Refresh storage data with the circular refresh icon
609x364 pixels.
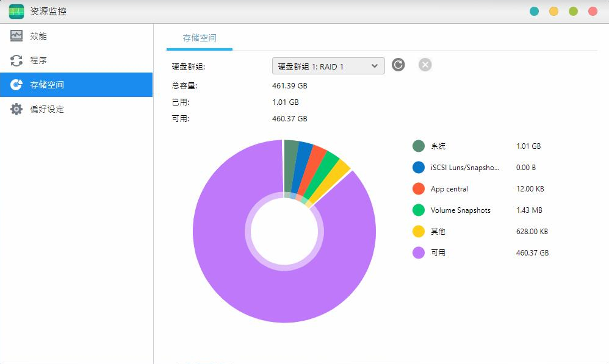(x=398, y=65)
